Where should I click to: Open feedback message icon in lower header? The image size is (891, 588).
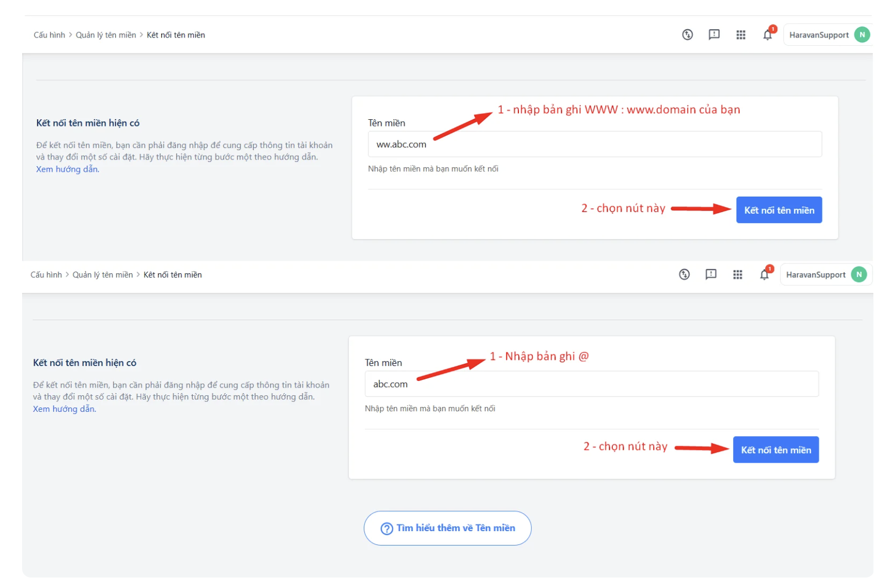(x=710, y=274)
